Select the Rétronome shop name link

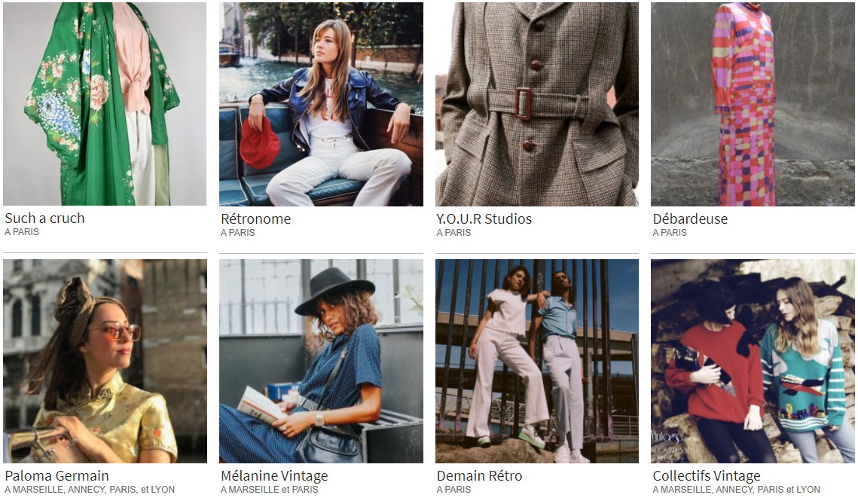[x=255, y=219]
